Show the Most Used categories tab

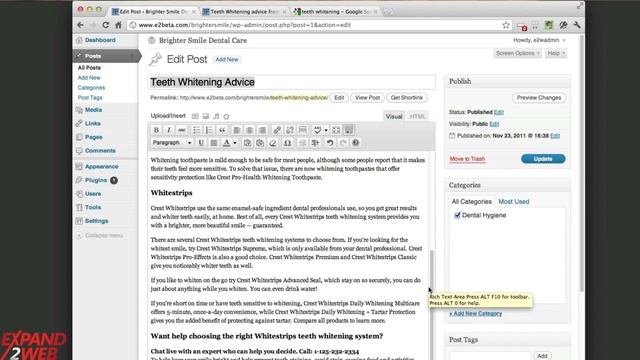pos(513,202)
